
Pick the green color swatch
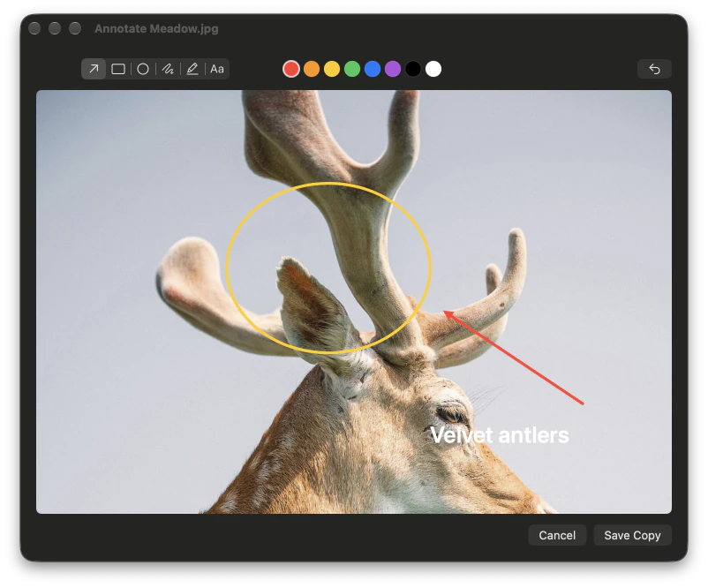click(352, 69)
